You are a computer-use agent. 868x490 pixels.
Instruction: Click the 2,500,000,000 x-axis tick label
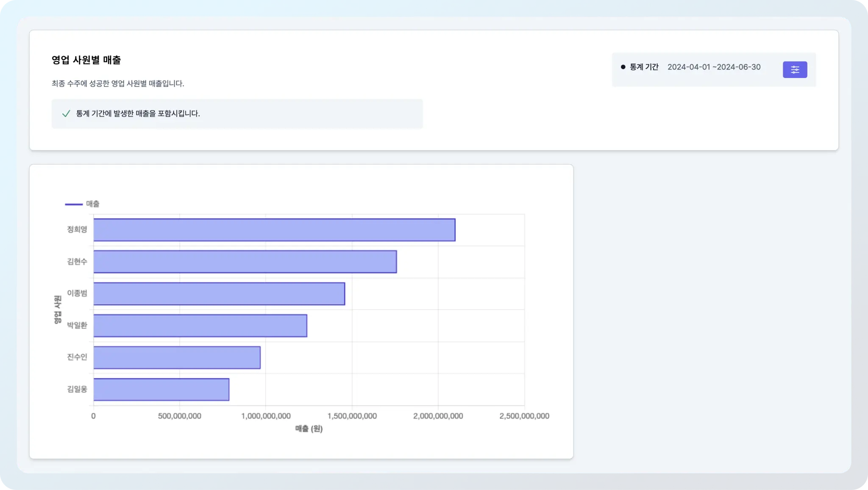coord(524,416)
